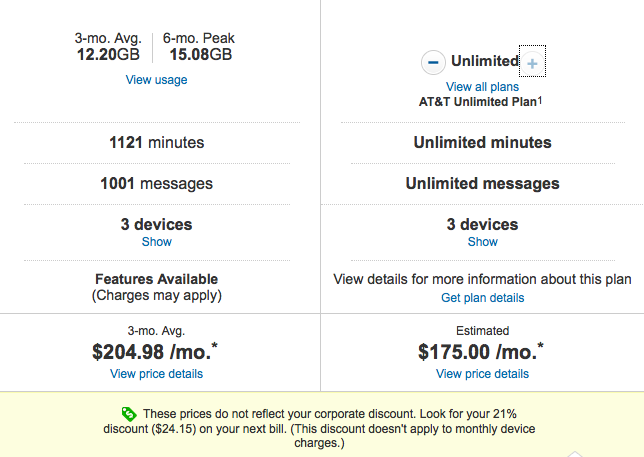Click the green discount tag icon

[128, 414]
